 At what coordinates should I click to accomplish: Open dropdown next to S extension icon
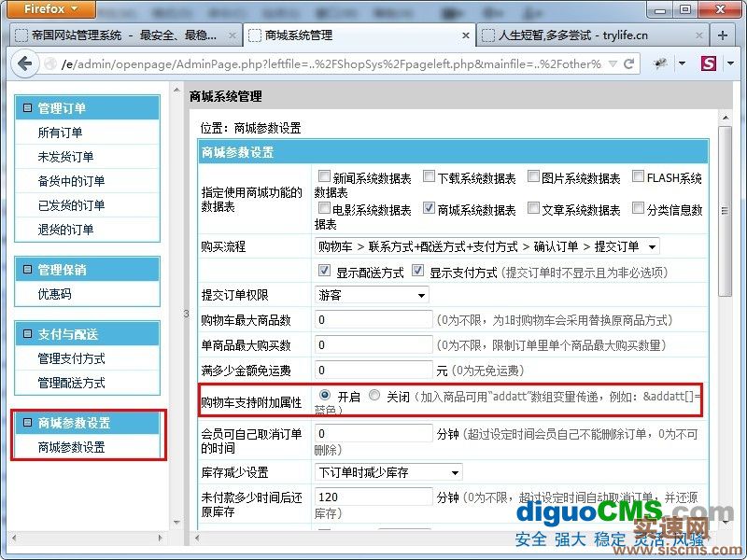coord(730,63)
